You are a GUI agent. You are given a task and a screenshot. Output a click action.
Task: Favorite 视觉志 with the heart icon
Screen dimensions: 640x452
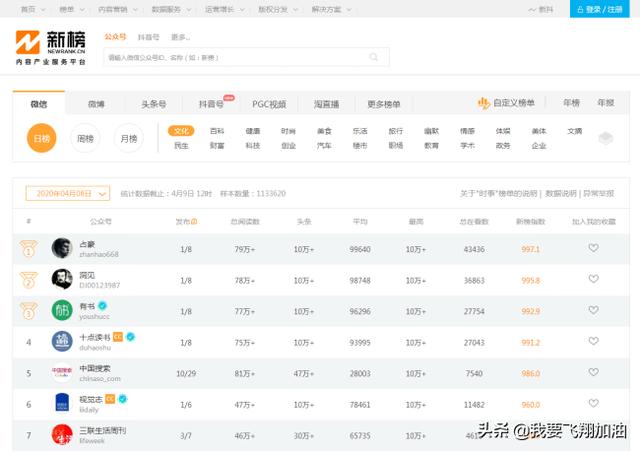(x=593, y=403)
